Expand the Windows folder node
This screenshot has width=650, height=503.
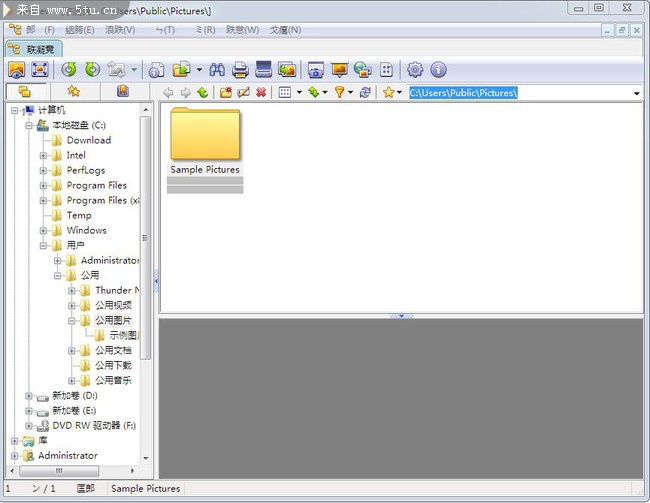coord(43,231)
